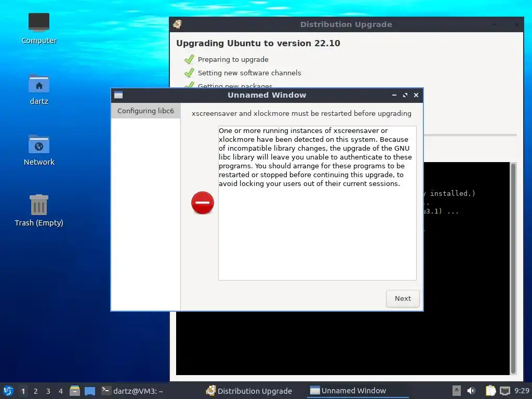Click the terminal scrollbar in Distribution Upgrade
Viewport: 532px width, 399px height.
point(513,268)
